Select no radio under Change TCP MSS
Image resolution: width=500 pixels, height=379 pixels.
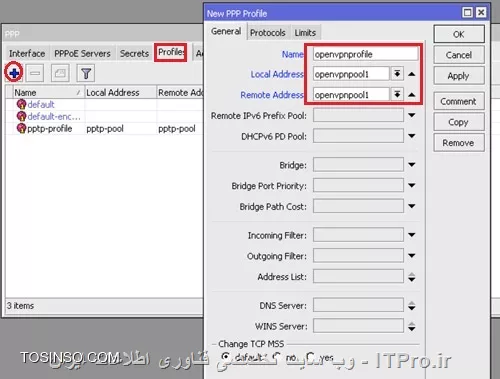276,357
